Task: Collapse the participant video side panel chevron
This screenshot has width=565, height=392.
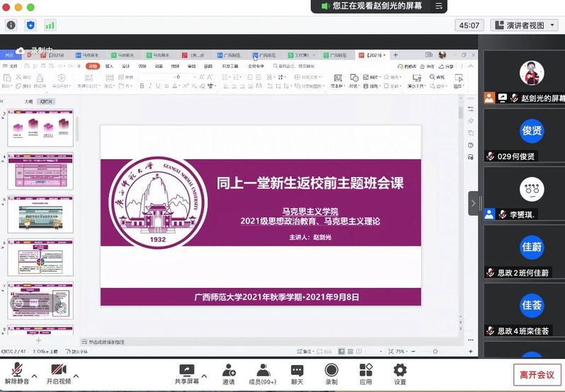Action: pyautogui.click(x=474, y=203)
